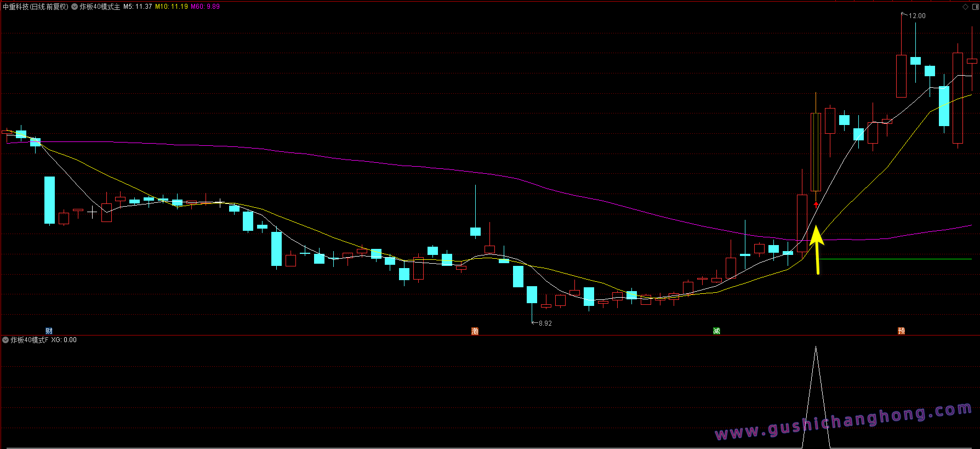This screenshot has height=449, width=980.
Task: Click the small red marker below yellow candle
Action: [x=816, y=204]
